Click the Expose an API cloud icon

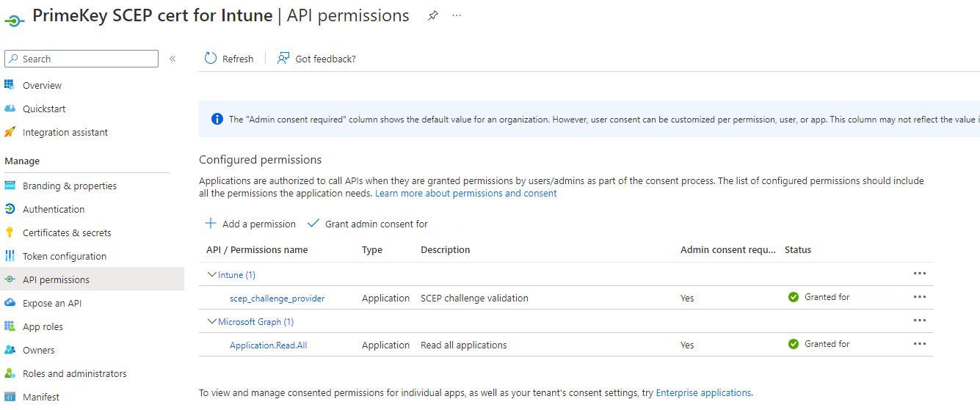pos(10,303)
